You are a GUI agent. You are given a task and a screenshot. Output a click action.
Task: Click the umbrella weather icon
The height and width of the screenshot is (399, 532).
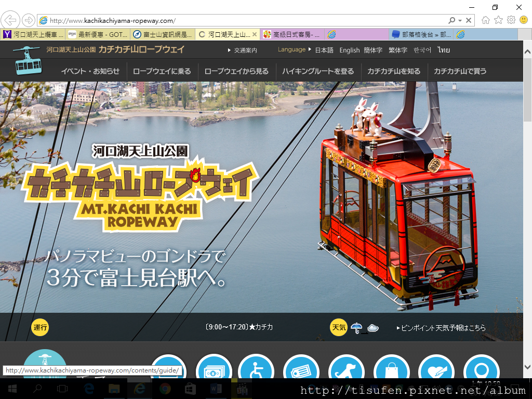point(356,328)
